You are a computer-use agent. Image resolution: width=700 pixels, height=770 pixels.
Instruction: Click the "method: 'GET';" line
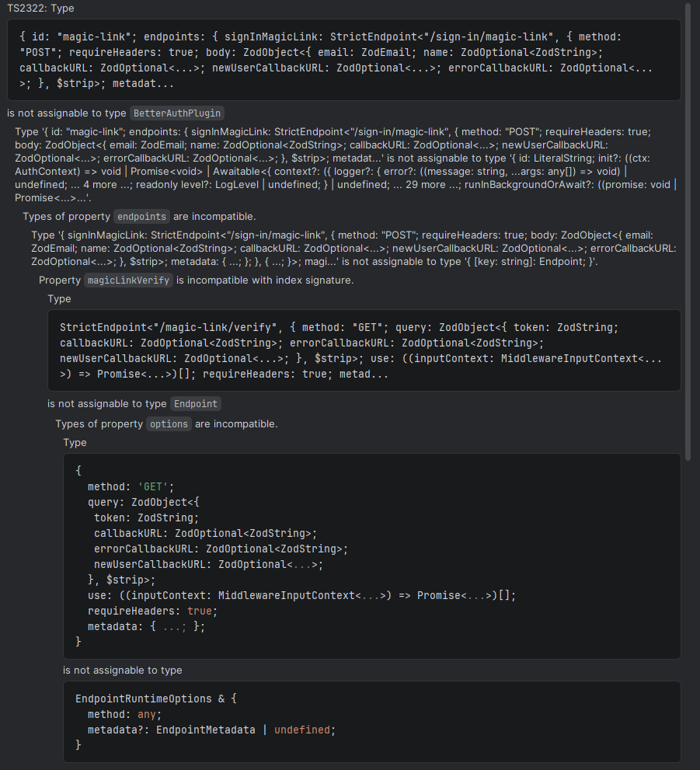click(x=126, y=486)
